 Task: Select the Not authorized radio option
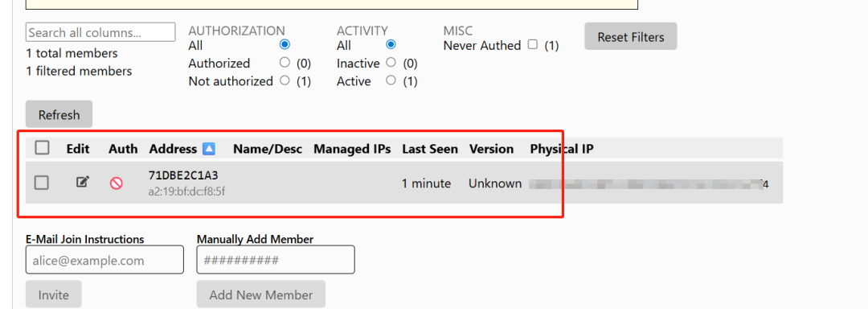(285, 80)
